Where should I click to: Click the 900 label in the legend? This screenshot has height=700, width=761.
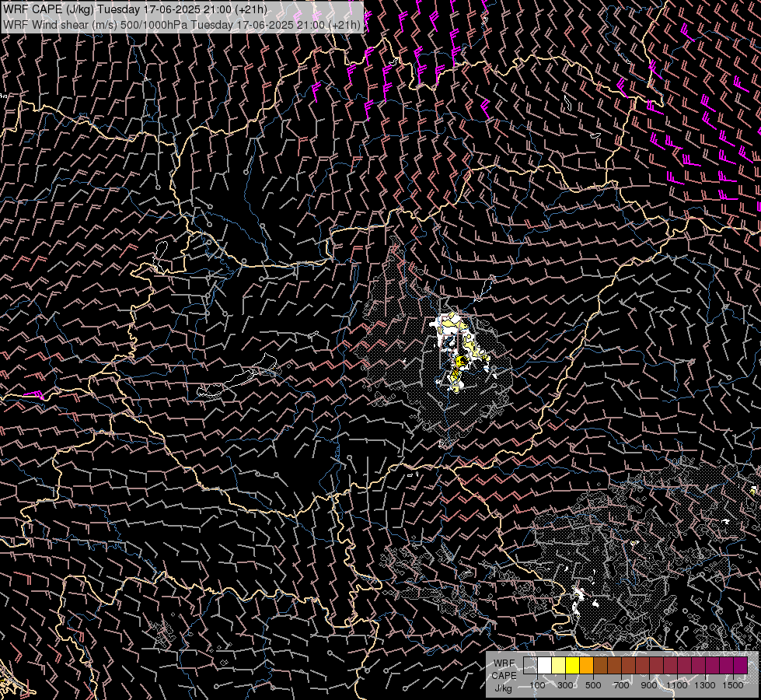(649, 685)
